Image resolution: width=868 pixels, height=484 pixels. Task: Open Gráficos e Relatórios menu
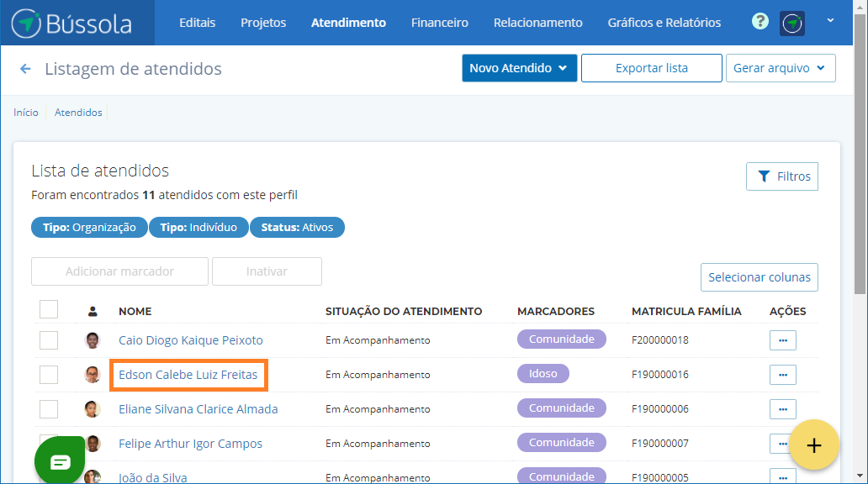(664, 23)
